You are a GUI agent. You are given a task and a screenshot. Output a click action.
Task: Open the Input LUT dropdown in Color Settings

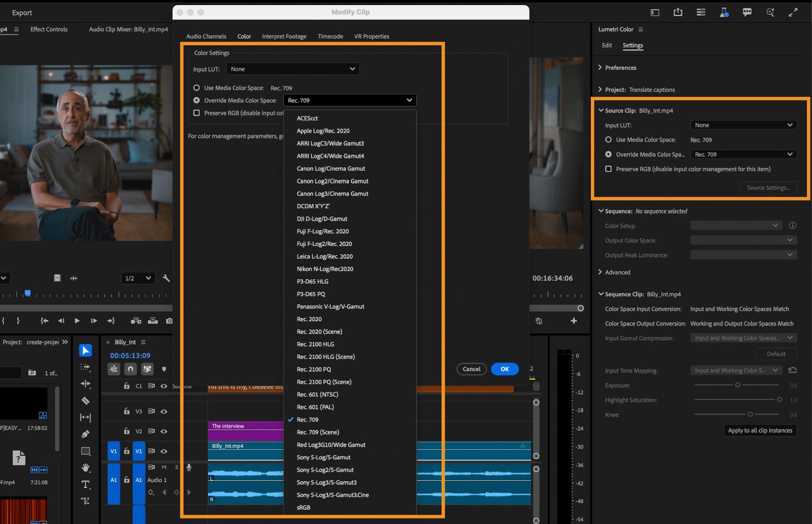point(293,69)
